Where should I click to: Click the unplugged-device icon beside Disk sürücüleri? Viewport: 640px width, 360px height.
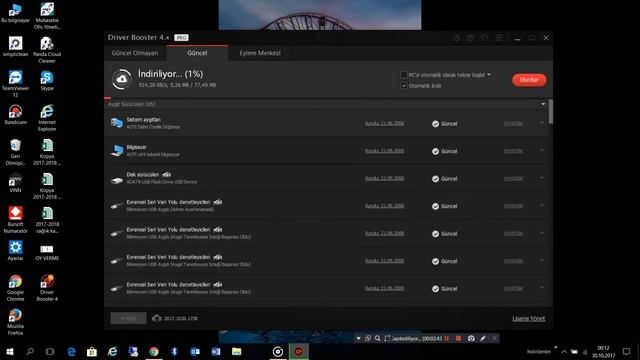(x=166, y=175)
